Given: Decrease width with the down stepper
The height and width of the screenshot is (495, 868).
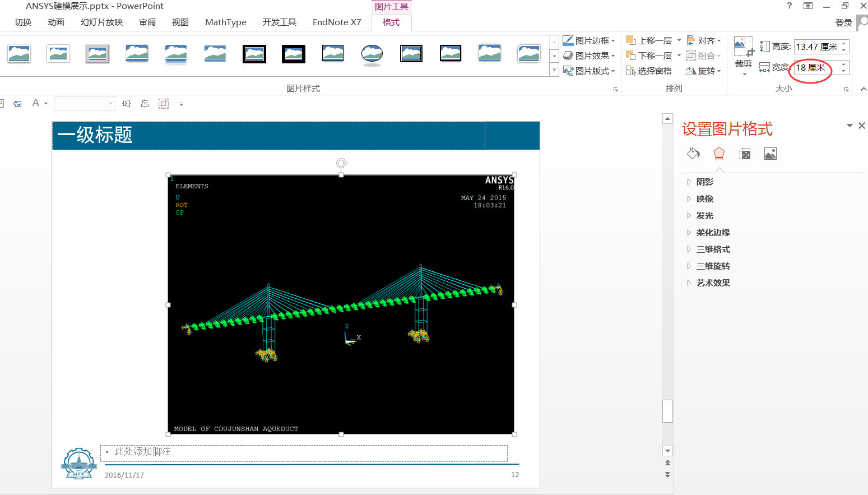Looking at the screenshot, I should tap(844, 71).
